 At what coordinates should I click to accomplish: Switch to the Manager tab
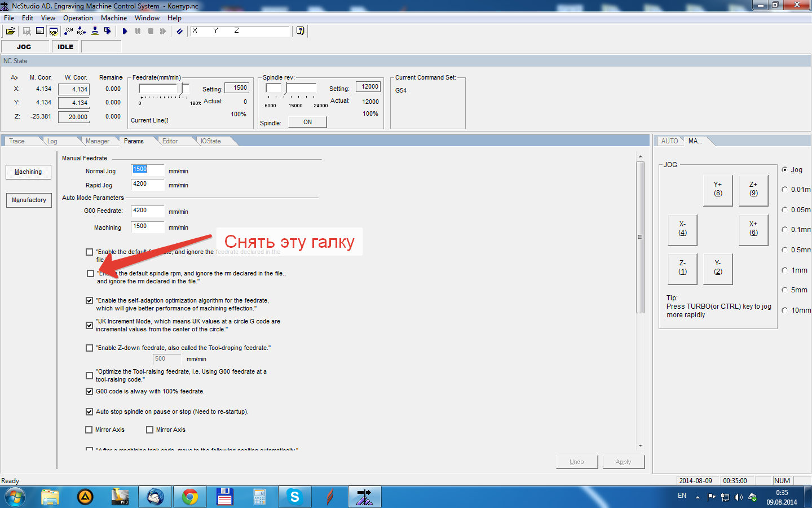(x=98, y=141)
